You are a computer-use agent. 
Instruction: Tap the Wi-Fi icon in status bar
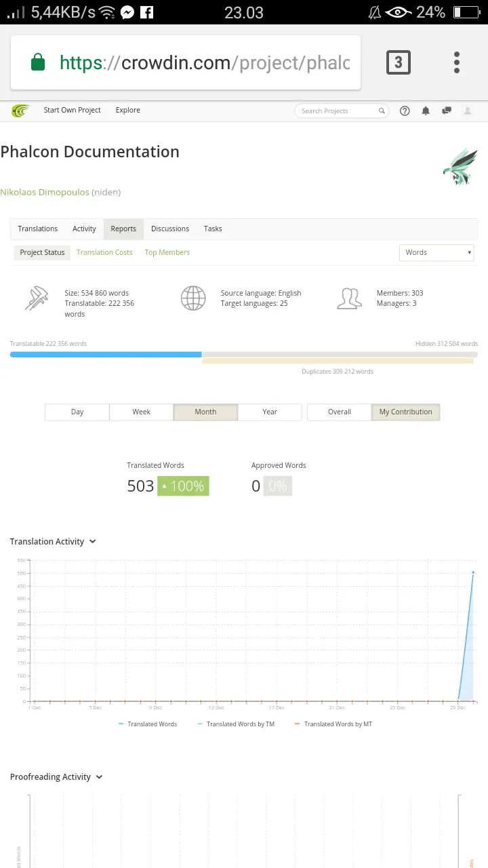(106, 12)
